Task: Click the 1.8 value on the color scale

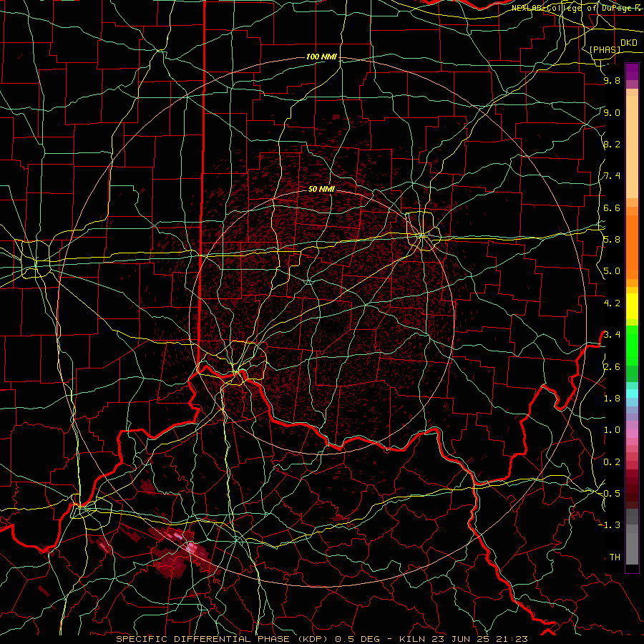Action: (612, 399)
